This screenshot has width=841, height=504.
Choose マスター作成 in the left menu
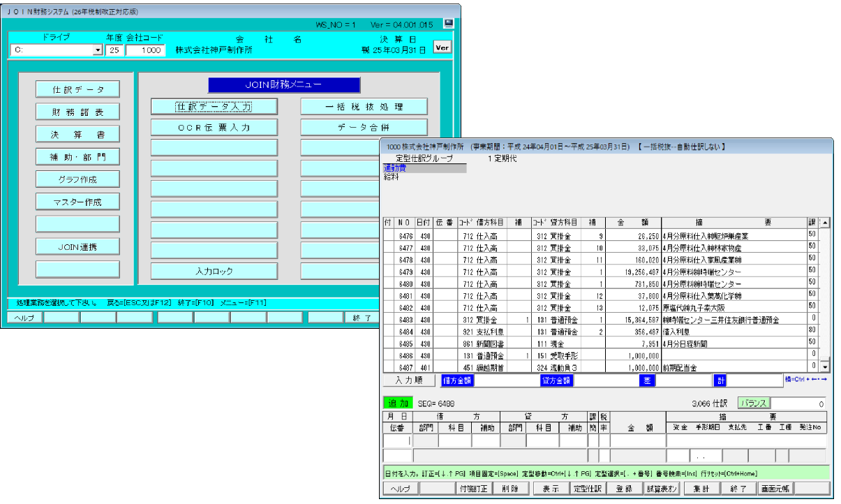coord(78,202)
